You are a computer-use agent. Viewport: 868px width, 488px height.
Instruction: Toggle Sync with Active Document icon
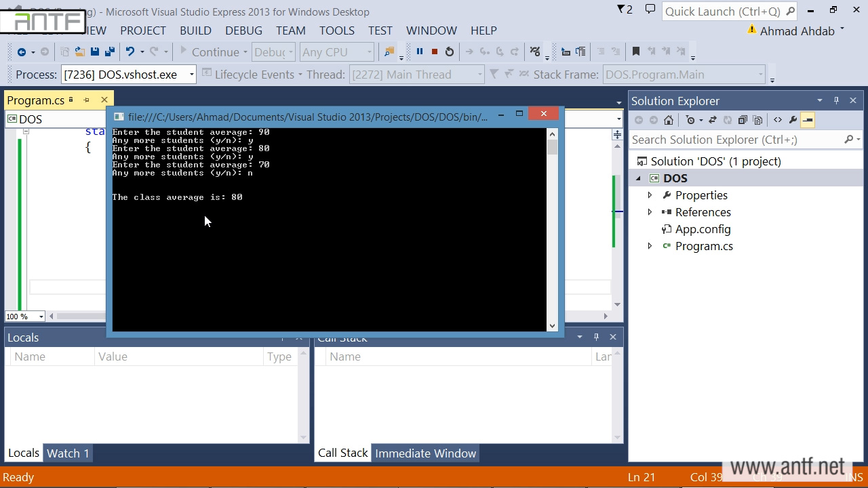click(712, 120)
